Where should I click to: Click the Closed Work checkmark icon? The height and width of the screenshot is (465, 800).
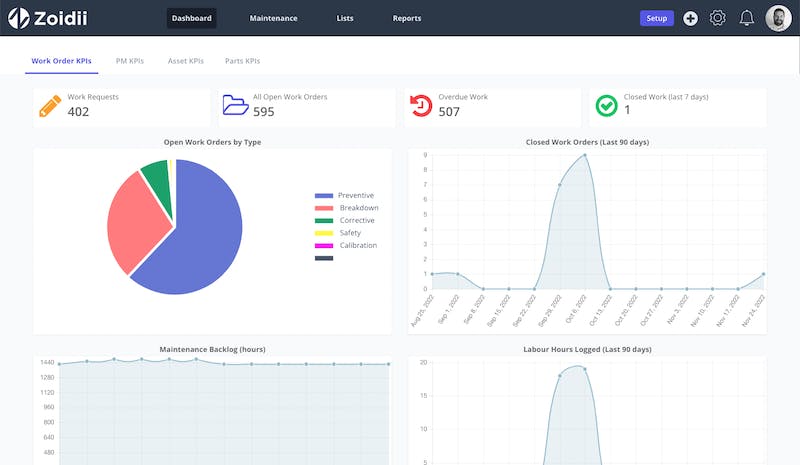click(x=606, y=106)
